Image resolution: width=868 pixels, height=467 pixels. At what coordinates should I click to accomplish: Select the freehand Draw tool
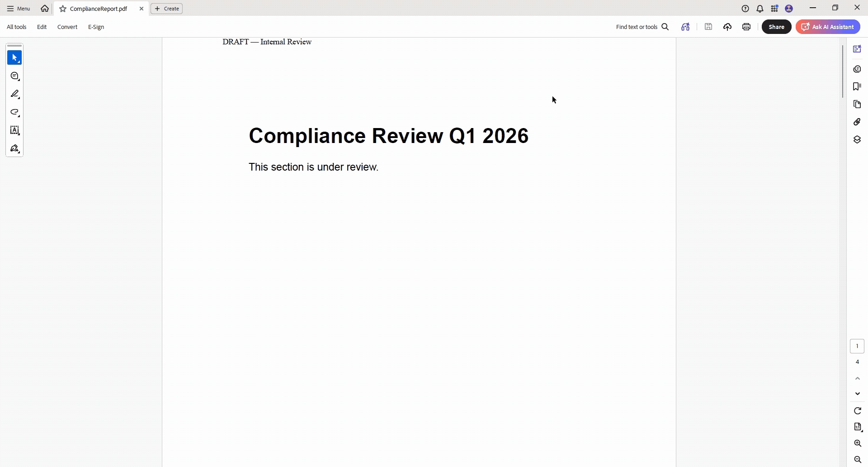(14, 112)
